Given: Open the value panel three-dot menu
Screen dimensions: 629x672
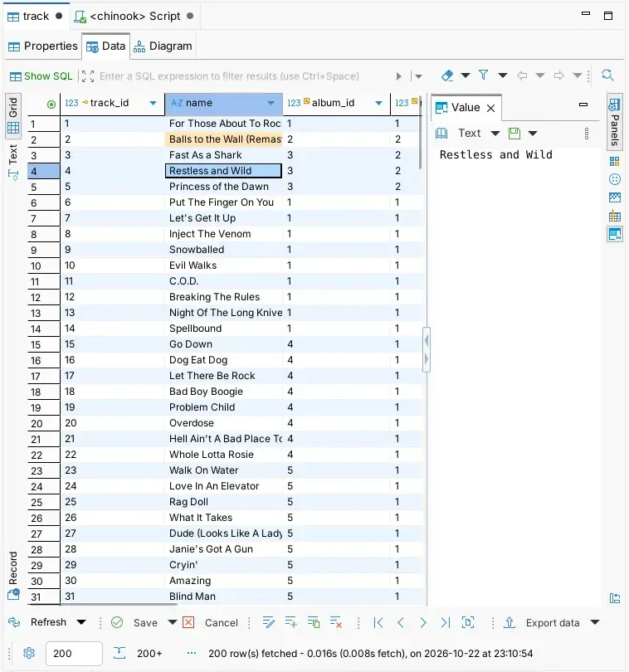Looking at the screenshot, I should click(587, 134).
